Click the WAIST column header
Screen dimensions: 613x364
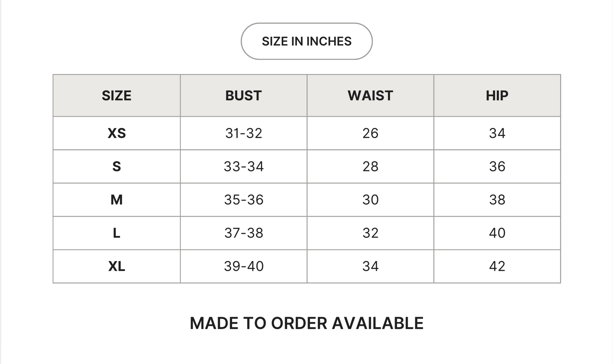coord(370,96)
